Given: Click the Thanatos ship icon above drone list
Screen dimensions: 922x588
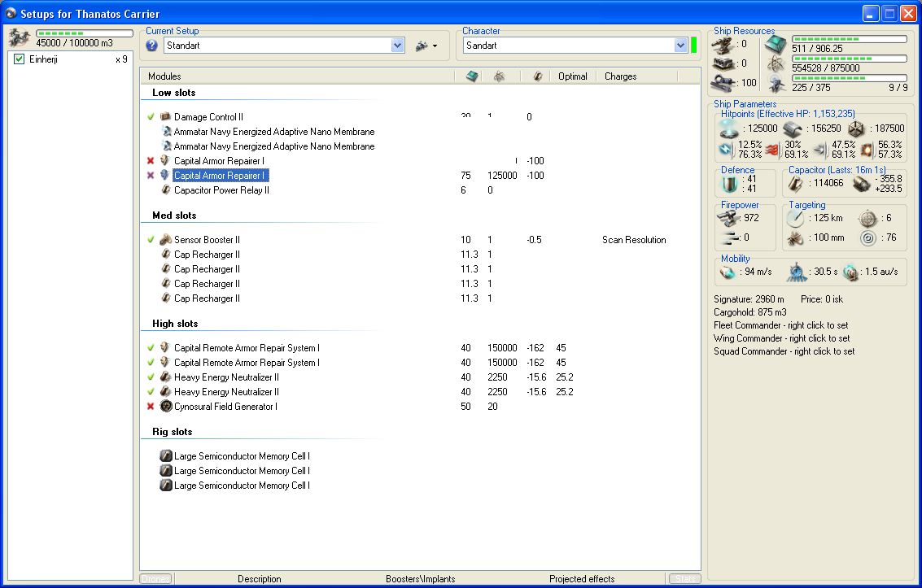Looking at the screenshot, I should 20,37.
